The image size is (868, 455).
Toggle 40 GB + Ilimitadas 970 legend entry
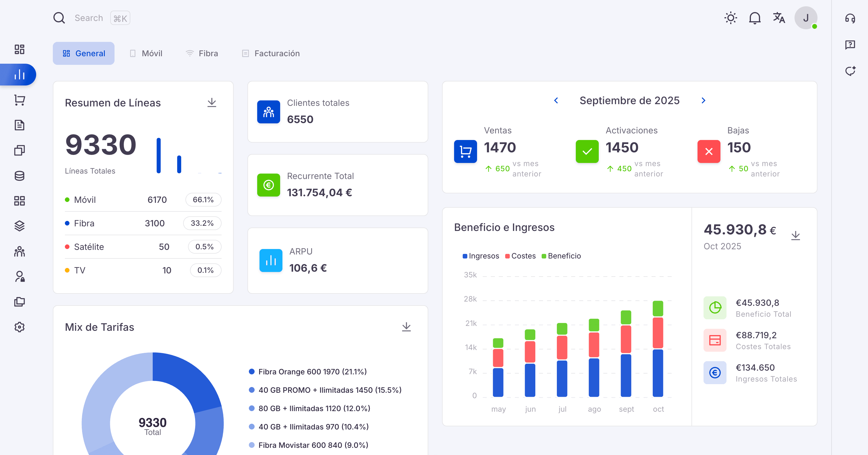coord(309,427)
